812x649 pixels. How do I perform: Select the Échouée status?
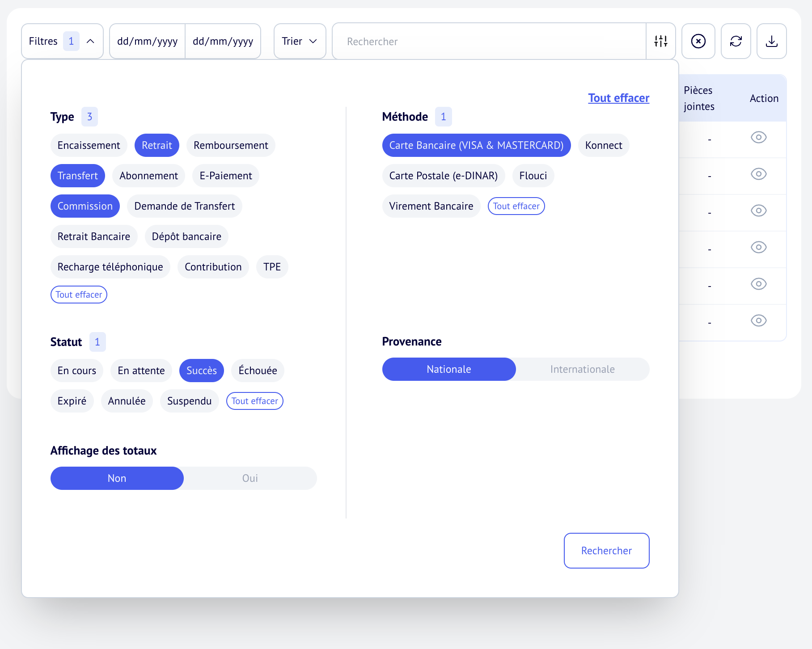click(x=258, y=371)
